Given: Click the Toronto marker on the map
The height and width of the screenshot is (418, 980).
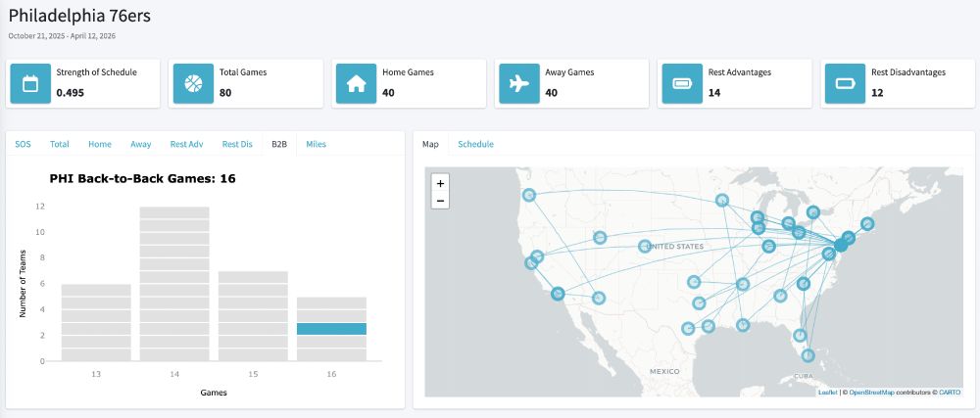Looking at the screenshot, I should click(x=812, y=212).
